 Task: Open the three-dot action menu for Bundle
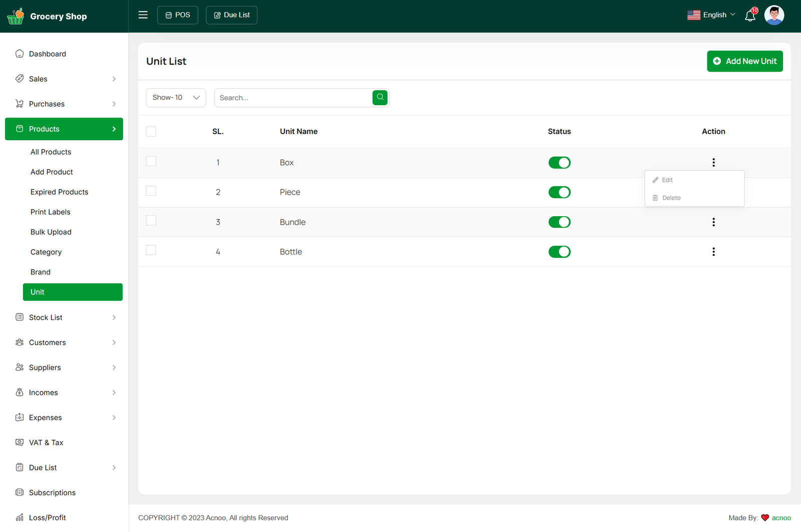click(x=713, y=222)
